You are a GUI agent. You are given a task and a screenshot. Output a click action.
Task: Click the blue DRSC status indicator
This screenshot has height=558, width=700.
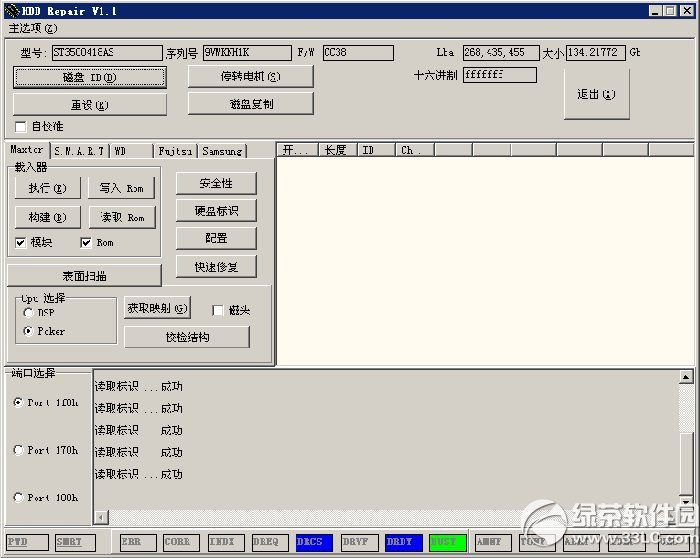pyautogui.click(x=314, y=542)
